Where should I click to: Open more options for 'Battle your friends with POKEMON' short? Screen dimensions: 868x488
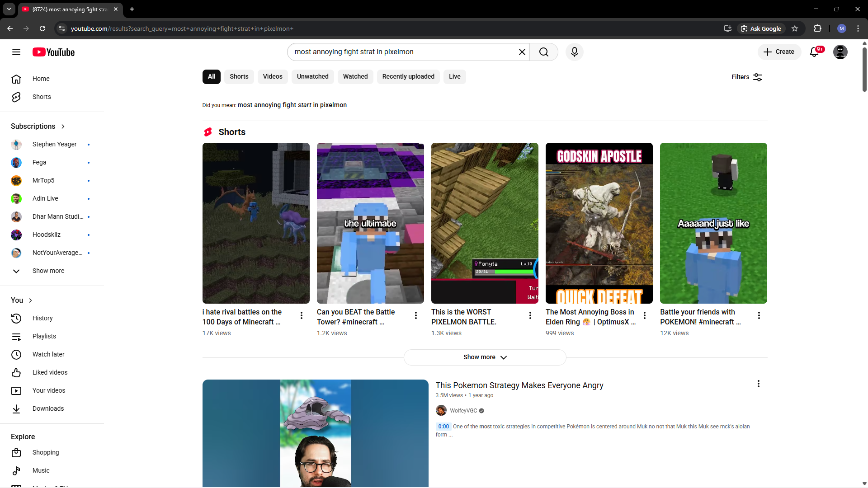coord(759,315)
